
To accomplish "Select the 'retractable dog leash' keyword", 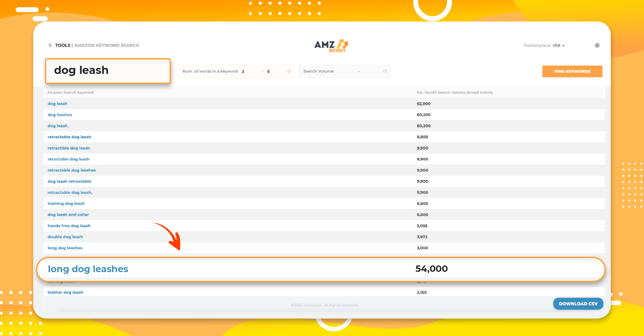I will click(x=69, y=137).
